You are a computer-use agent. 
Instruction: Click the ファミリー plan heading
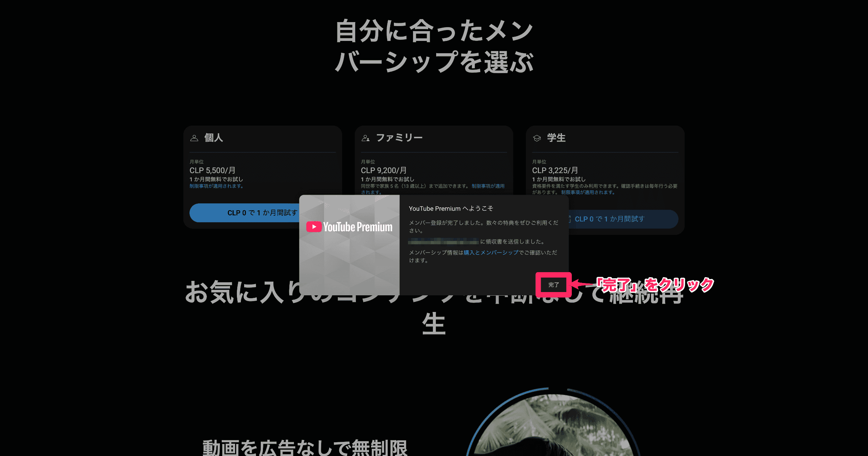[399, 138]
